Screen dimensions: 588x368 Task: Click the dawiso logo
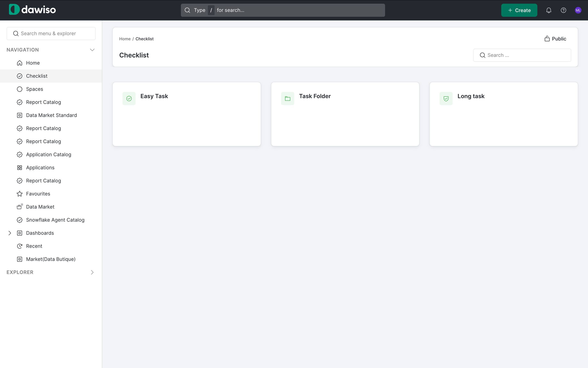click(x=32, y=10)
